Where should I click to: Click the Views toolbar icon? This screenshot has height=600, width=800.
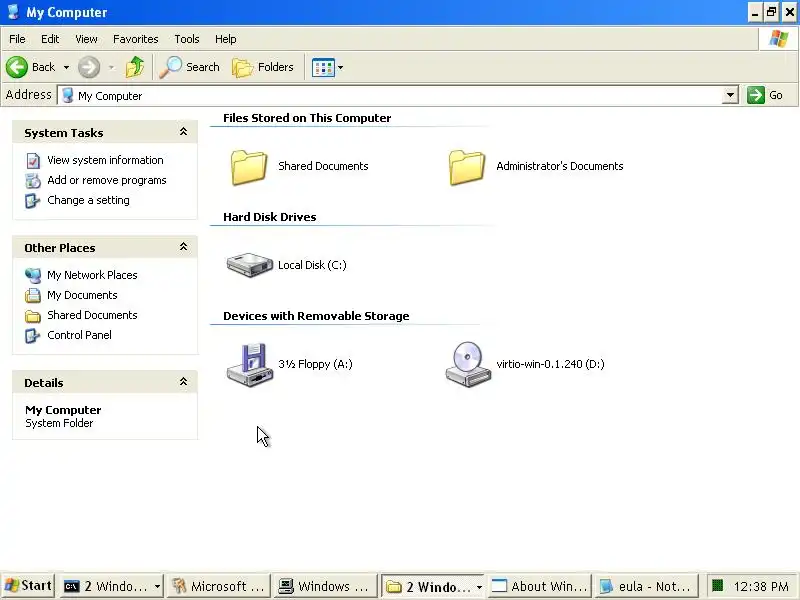pyautogui.click(x=323, y=67)
